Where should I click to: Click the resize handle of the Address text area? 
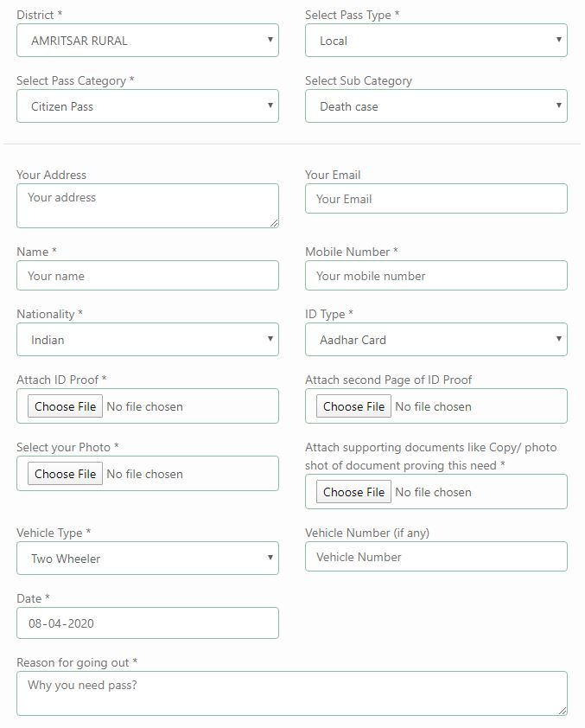274,223
